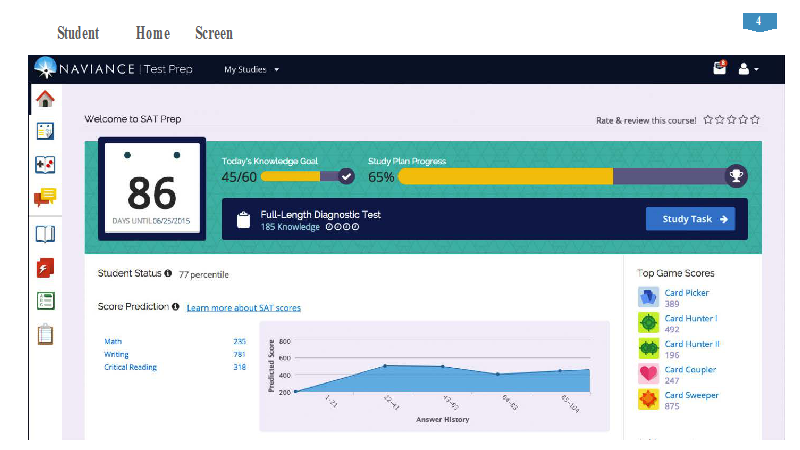800x450 pixels.
Task: Open the Card Hunter I link
Action: tap(691, 318)
